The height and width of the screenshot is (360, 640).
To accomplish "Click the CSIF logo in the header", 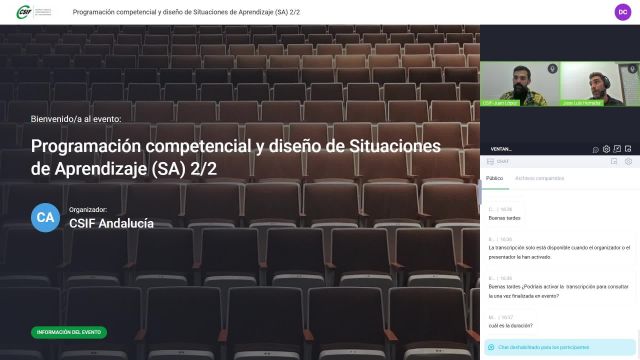I will [34, 12].
